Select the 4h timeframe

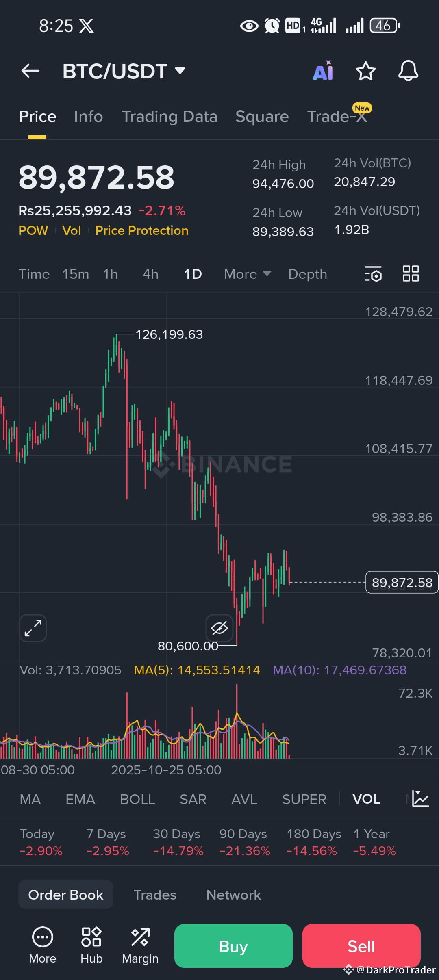pos(150,274)
